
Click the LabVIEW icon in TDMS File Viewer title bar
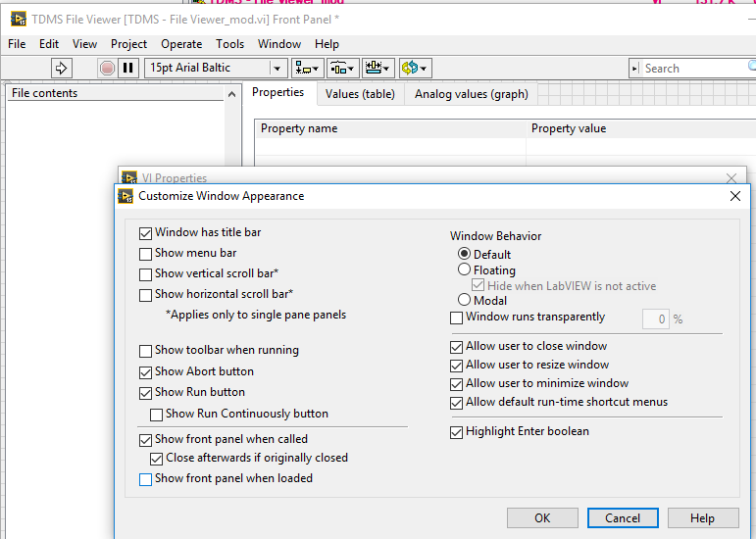[19, 20]
